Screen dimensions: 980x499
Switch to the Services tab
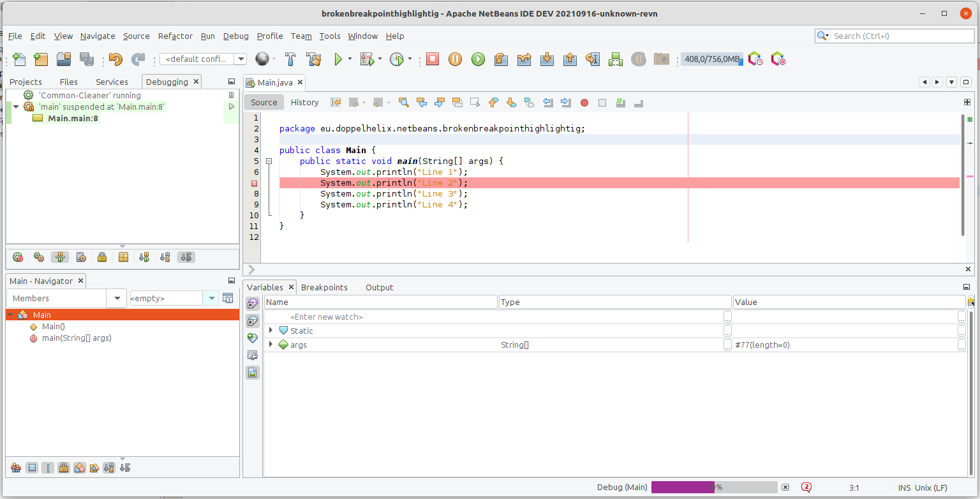coord(112,82)
